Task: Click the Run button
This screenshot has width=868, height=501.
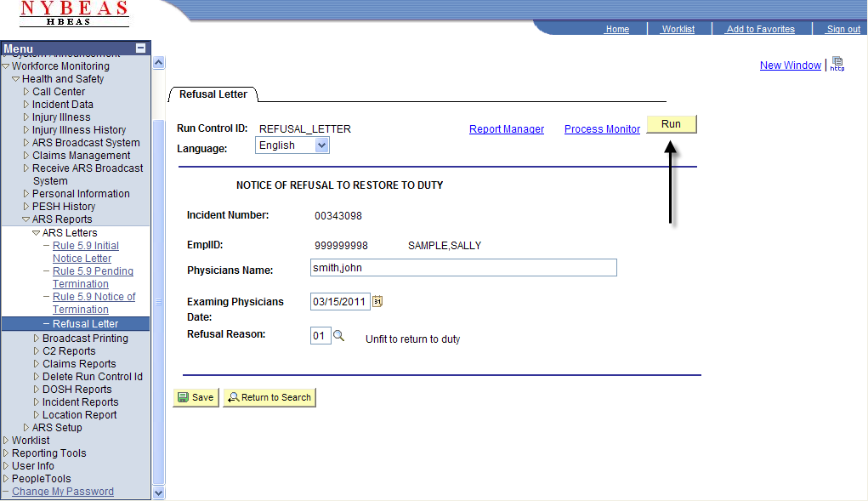Action: pos(672,124)
